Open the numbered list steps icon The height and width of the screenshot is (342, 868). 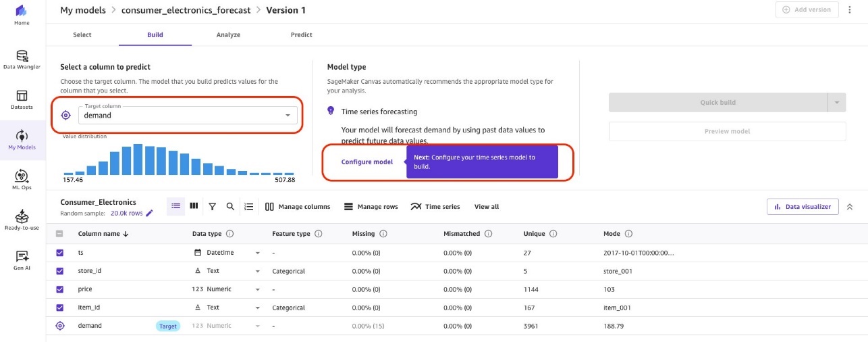coord(248,206)
